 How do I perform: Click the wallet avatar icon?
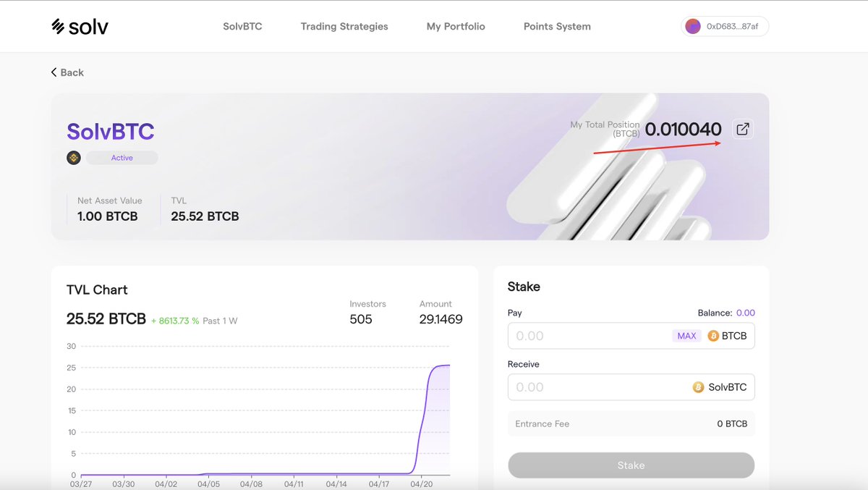tap(693, 27)
